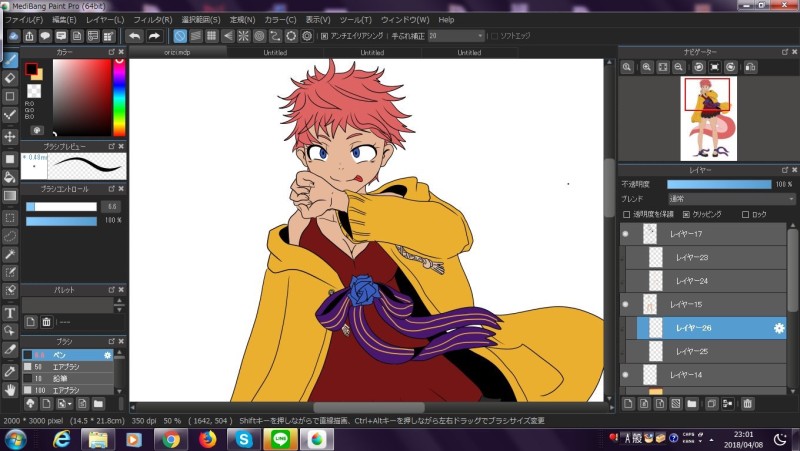Viewport: 800px width, 451px height.
Task: Click the Navigator fit-to-window icon
Action: pos(663,67)
